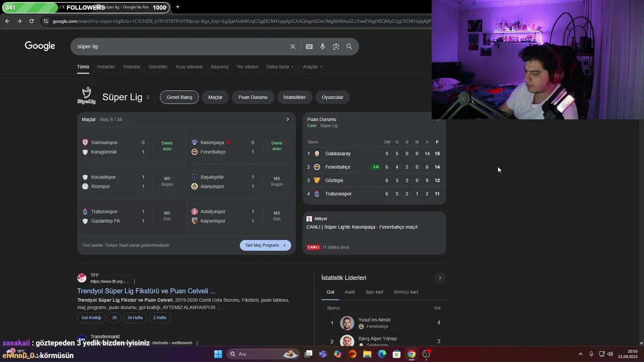Screen dimensions: 644x362
Task: Search by image with Google Lens
Action: pos(336,46)
